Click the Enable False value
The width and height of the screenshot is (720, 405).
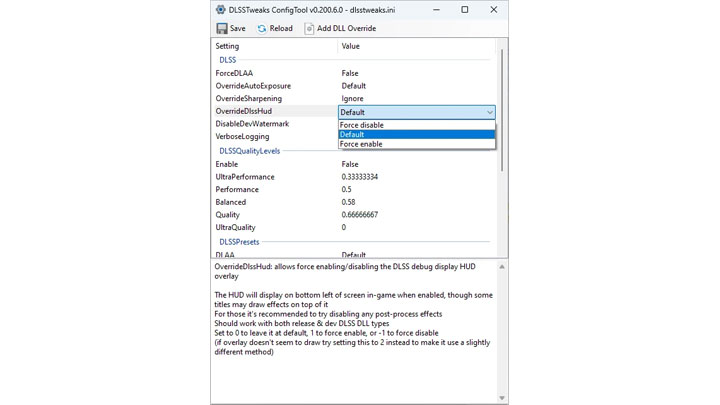pyautogui.click(x=350, y=164)
